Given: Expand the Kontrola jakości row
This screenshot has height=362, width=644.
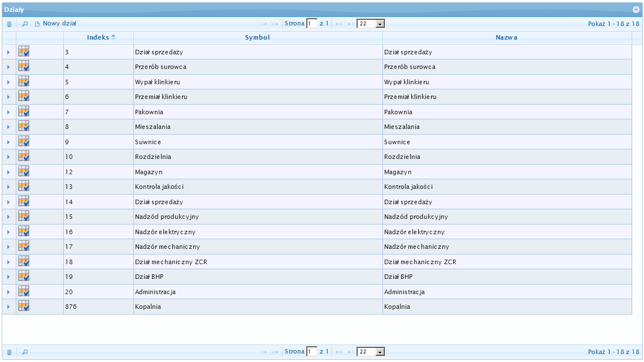Looking at the screenshot, I should [8, 187].
